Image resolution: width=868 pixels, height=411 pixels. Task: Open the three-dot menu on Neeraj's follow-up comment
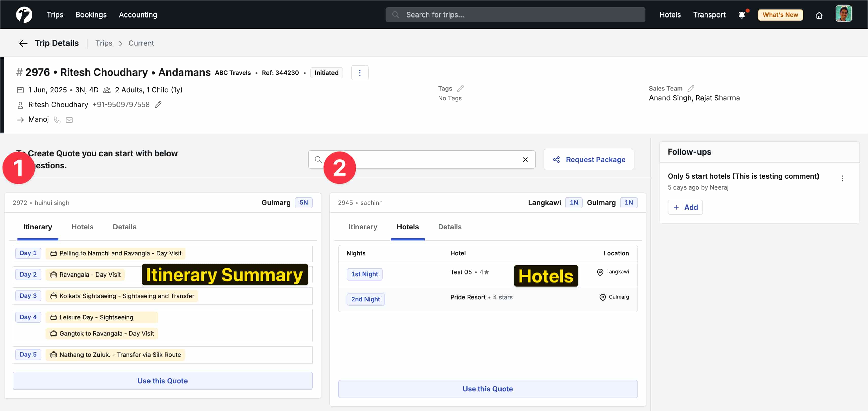843,179
